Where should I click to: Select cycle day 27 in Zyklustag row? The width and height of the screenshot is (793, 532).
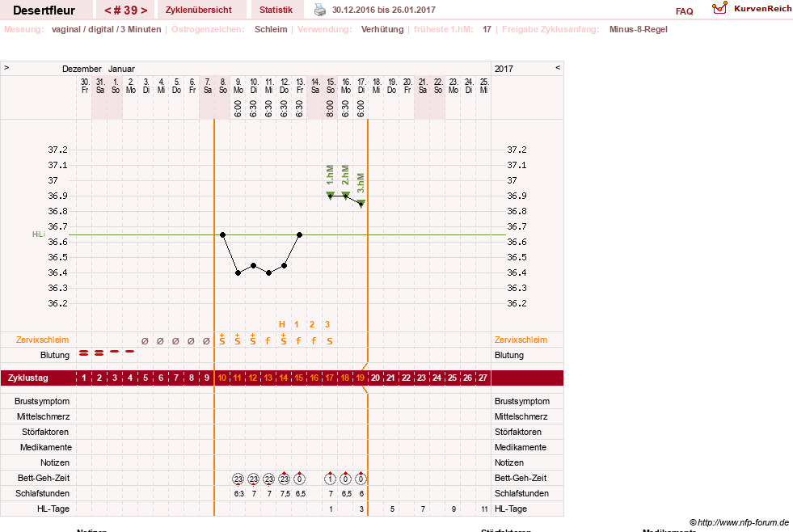point(483,378)
